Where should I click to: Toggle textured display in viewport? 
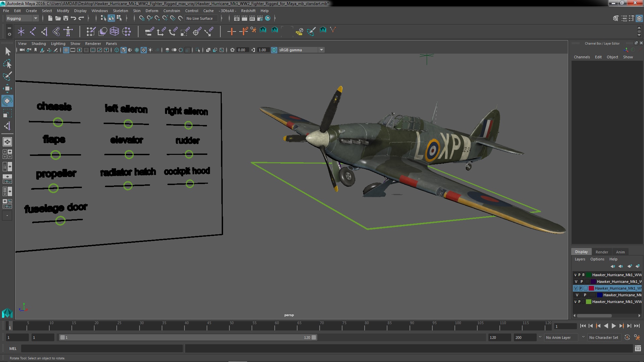[x=144, y=50]
